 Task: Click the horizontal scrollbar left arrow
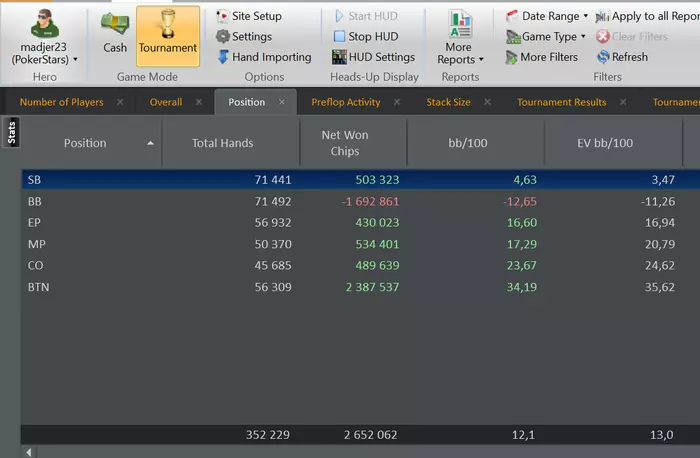coord(29,452)
